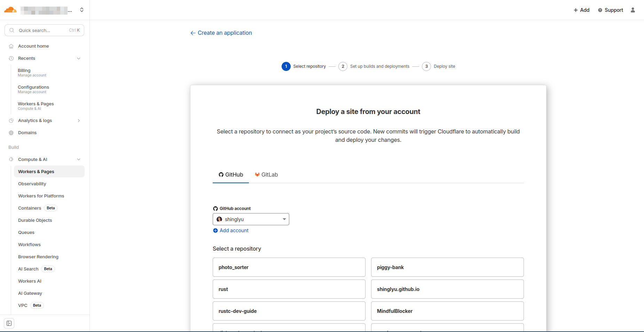Screen dimensions: 644x332
Task: Open the shinglyu GitHub account dropdown
Action: pos(251,219)
